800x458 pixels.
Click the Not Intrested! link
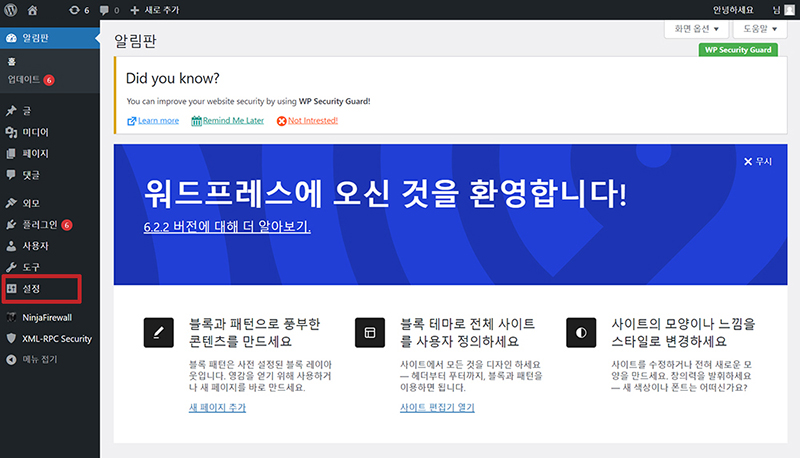(x=313, y=120)
